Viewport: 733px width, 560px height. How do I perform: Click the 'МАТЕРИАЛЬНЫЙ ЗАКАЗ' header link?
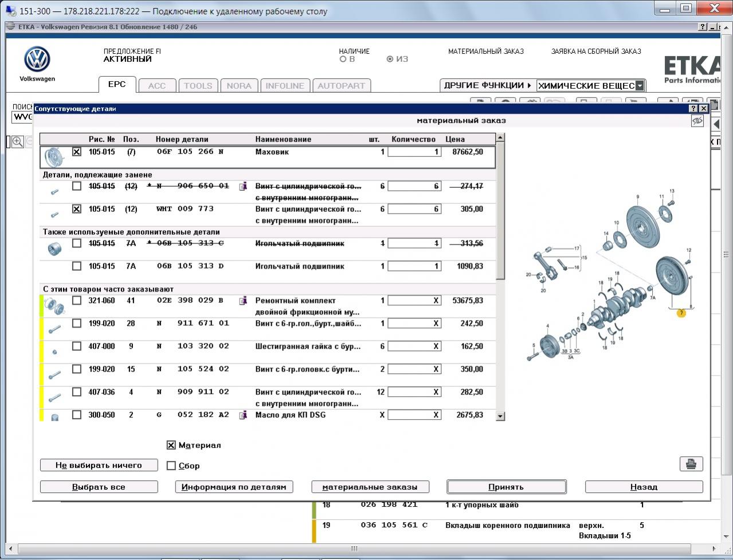click(x=486, y=52)
